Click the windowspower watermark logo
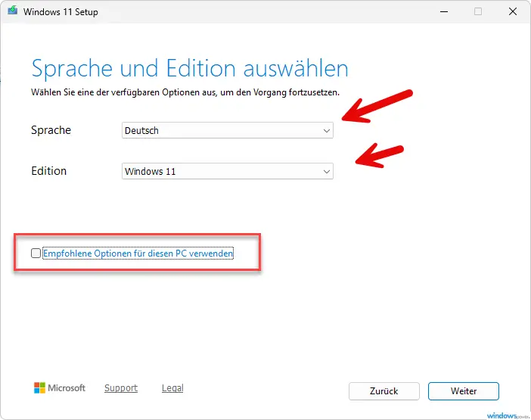This screenshot has width=531, height=420. 506,415
